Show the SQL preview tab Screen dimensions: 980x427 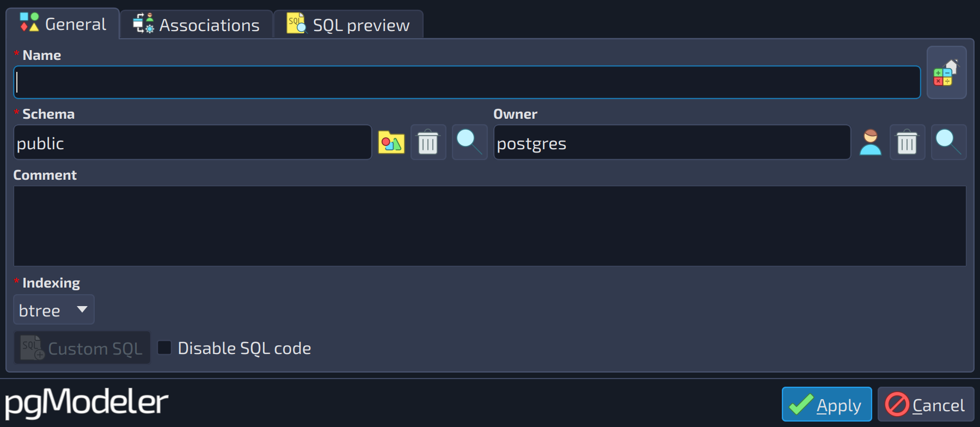tap(348, 25)
